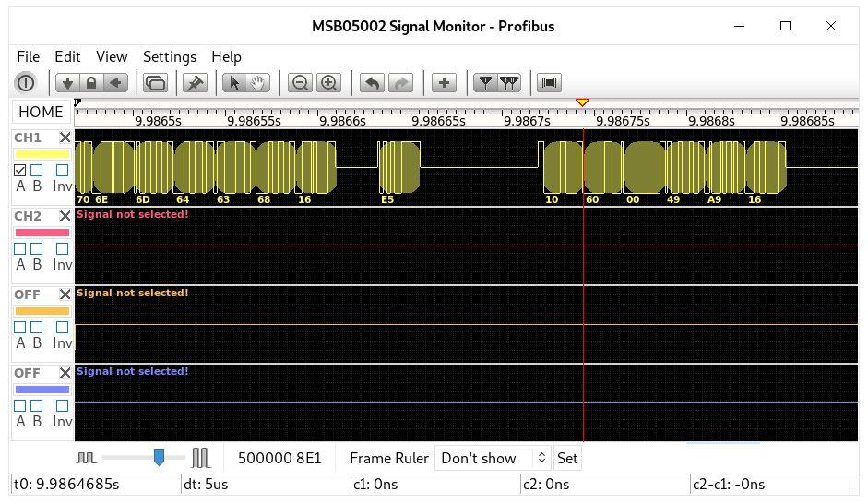Image resolution: width=868 pixels, height=504 pixels.
Task: Click the CH2 channel label
Action: click(x=28, y=217)
